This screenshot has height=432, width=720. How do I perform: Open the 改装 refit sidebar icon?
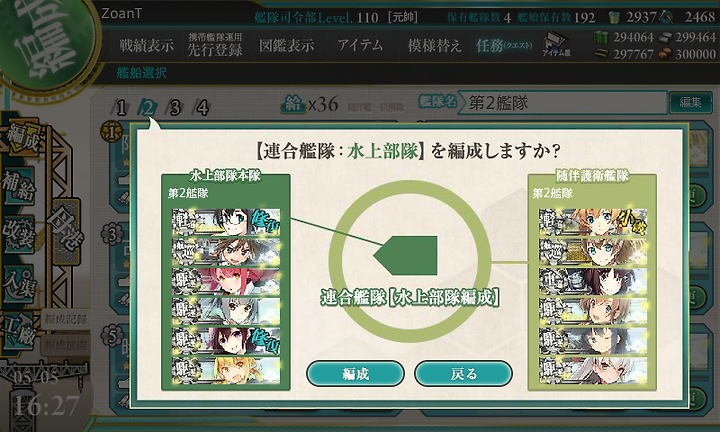19,234
